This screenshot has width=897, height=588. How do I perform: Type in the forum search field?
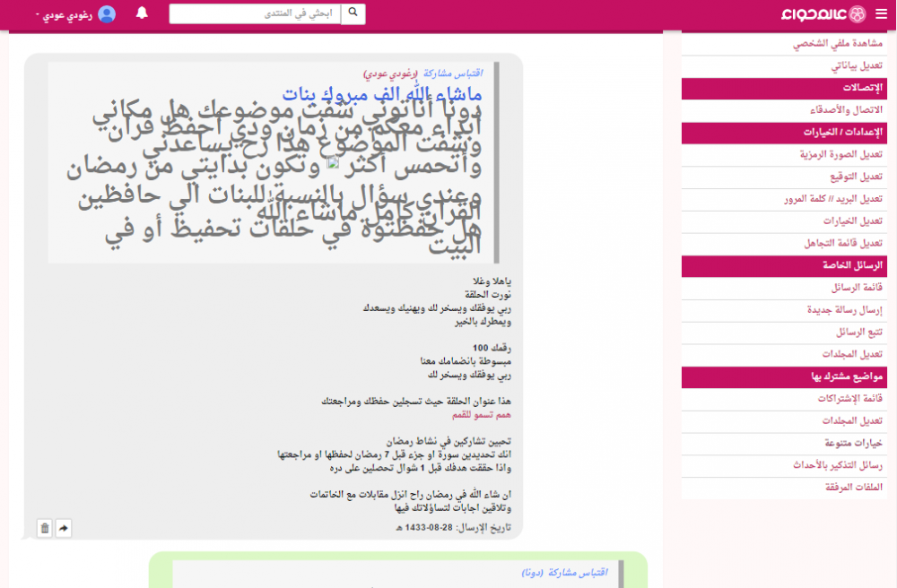click(256, 13)
